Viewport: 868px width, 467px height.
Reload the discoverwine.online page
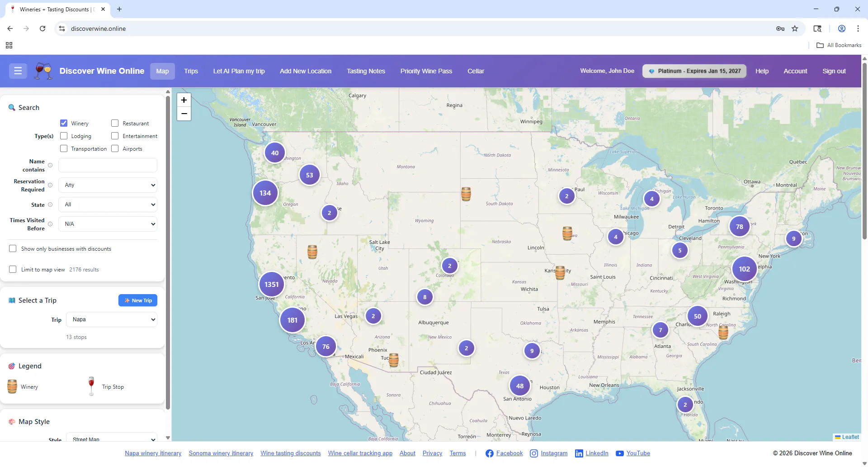(x=42, y=29)
